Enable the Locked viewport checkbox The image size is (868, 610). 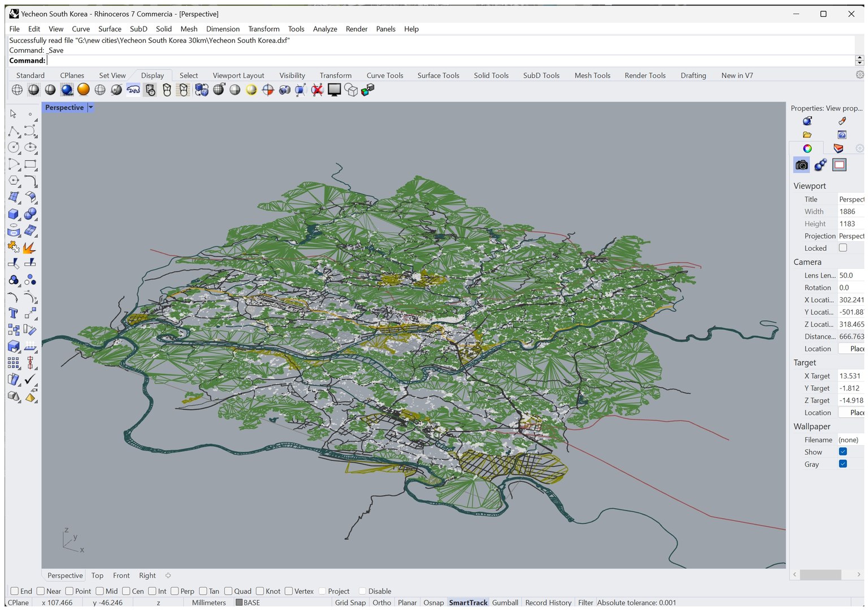click(843, 248)
